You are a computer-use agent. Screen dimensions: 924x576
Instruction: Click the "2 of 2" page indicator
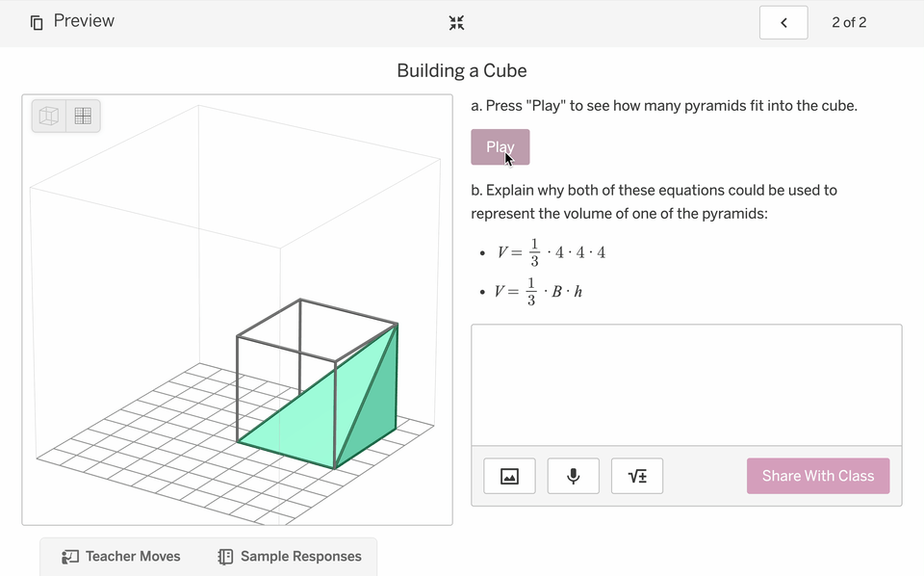[849, 22]
